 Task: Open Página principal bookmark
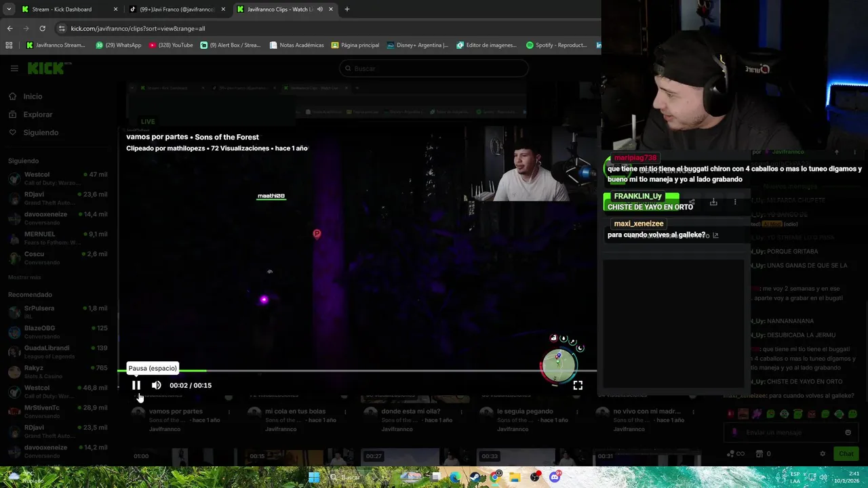(x=355, y=45)
